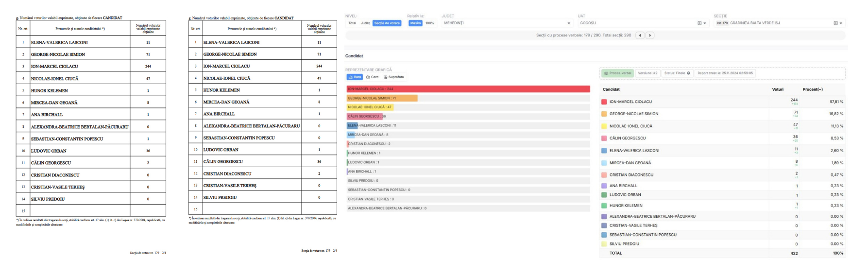868x276 pixels.
Task: Switch relative scale to 100%
Action: pyautogui.click(x=430, y=23)
